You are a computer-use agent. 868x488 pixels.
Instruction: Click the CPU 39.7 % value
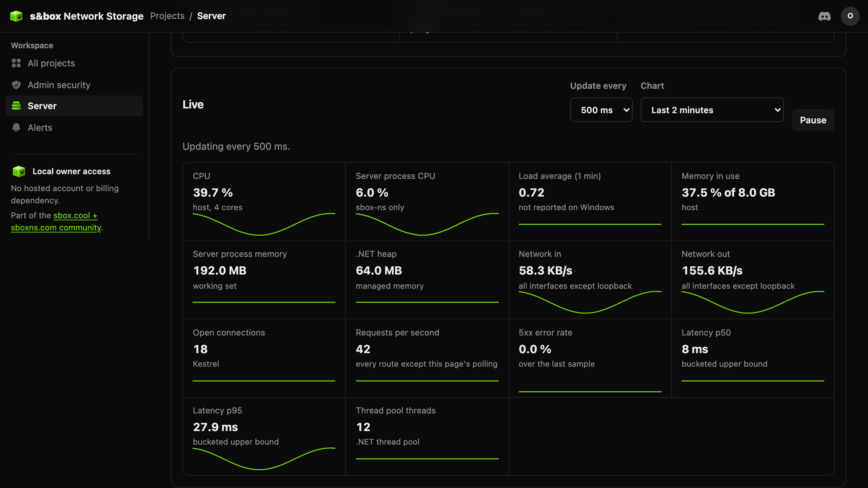(213, 192)
